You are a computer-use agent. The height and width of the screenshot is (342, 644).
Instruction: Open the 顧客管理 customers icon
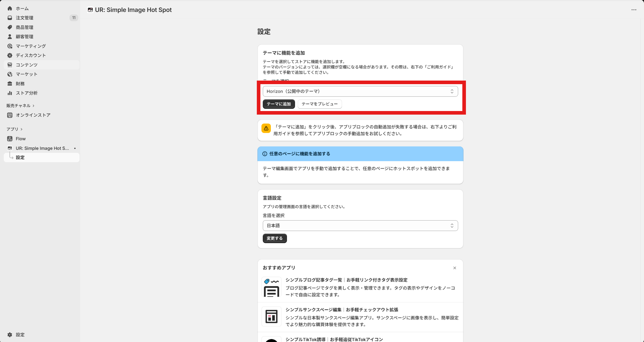pyautogui.click(x=10, y=36)
